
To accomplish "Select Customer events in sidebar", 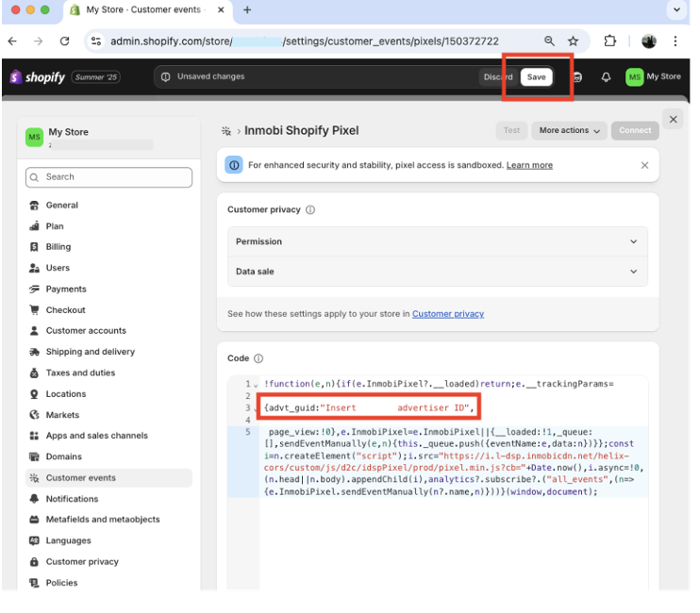I will coord(108,478).
